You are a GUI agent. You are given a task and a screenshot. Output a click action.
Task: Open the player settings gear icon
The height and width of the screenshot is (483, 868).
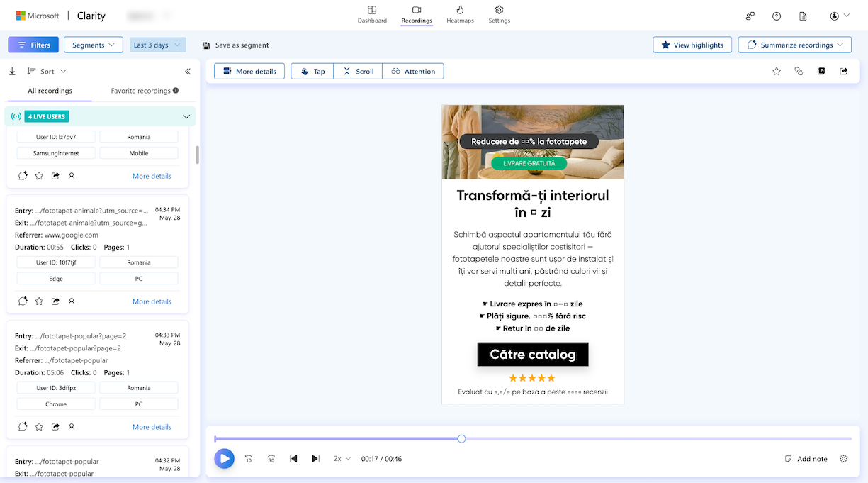pyautogui.click(x=843, y=459)
